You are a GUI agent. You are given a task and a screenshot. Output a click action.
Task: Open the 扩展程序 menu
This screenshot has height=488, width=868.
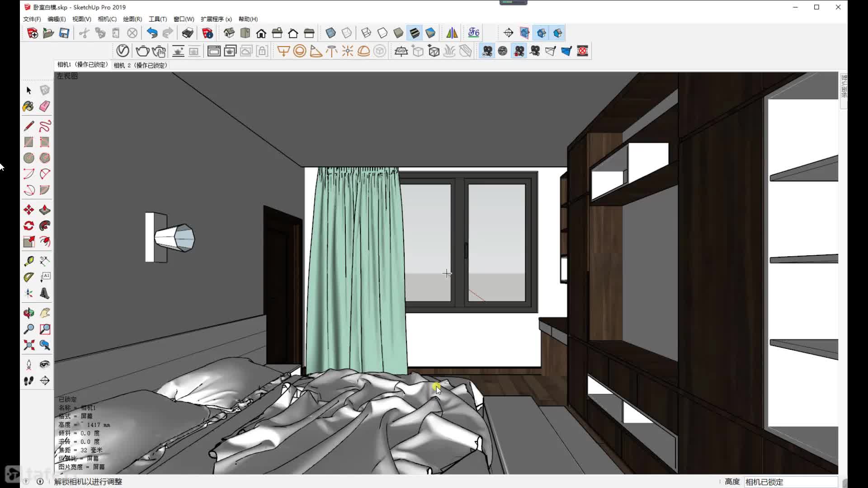(x=216, y=19)
